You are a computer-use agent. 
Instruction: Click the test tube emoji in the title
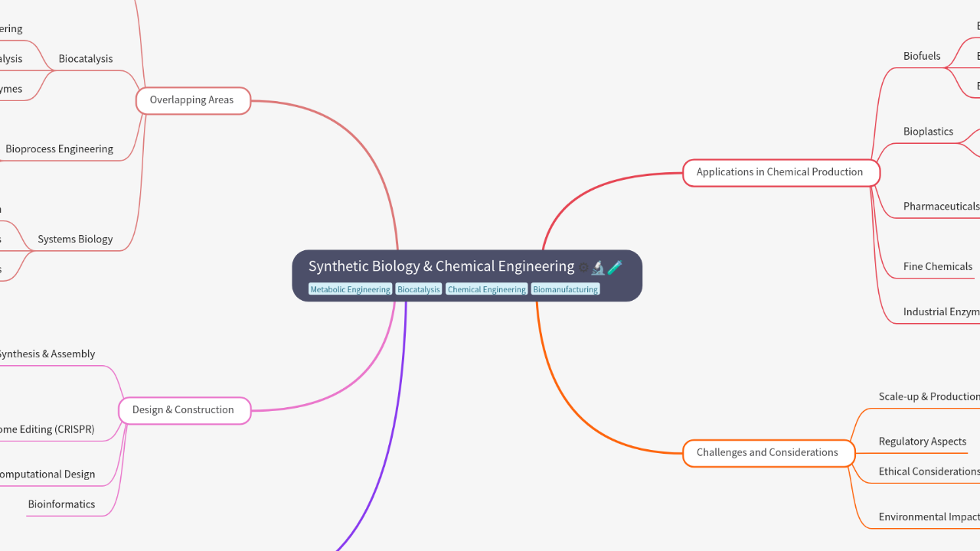(615, 267)
